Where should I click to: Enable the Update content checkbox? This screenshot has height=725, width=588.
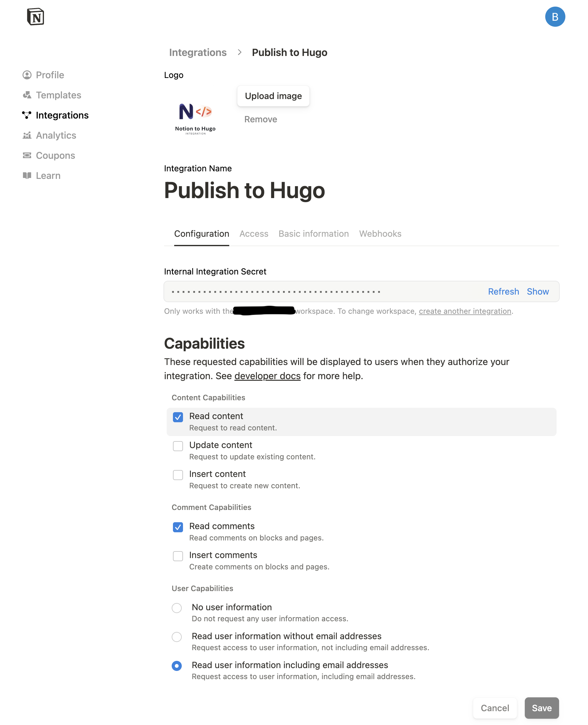178,446
